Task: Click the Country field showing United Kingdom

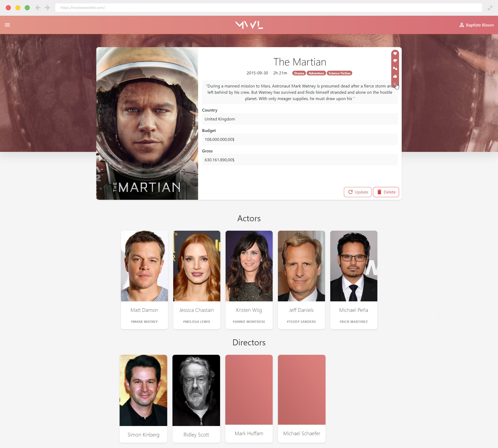Action: click(300, 119)
